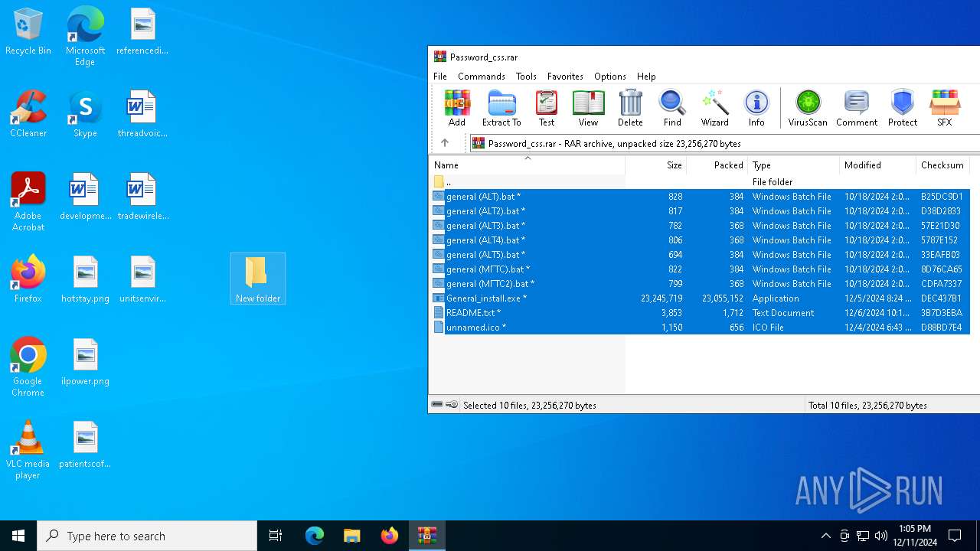The width and height of the screenshot is (980, 551).
Task: Click the SFX toolbar icon
Action: click(x=945, y=108)
